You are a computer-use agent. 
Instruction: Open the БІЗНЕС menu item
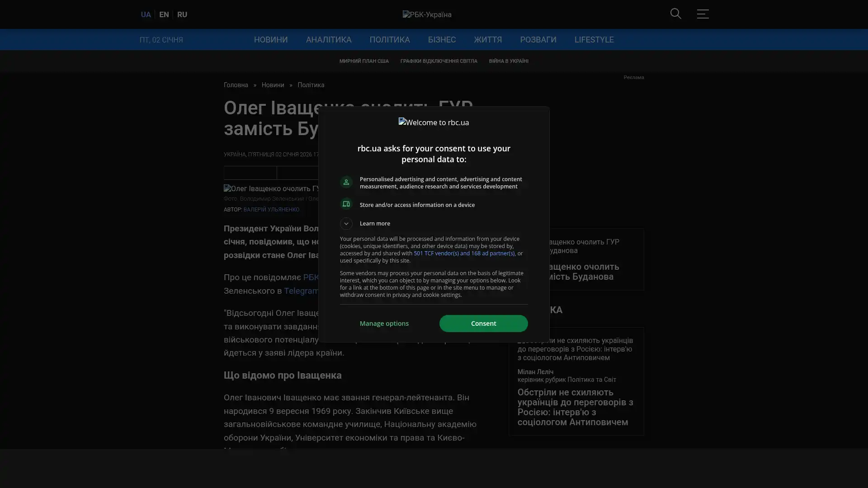pyautogui.click(x=441, y=40)
